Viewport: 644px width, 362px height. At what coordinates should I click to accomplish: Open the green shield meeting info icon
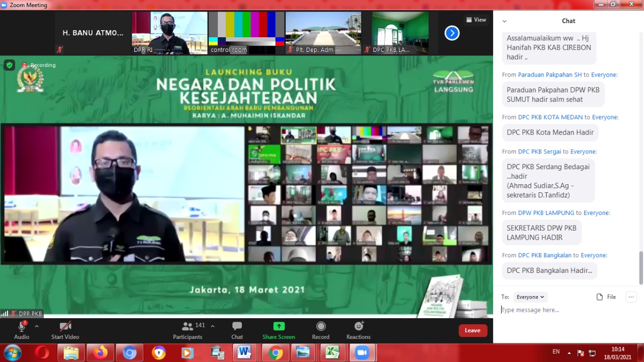[9, 65]
